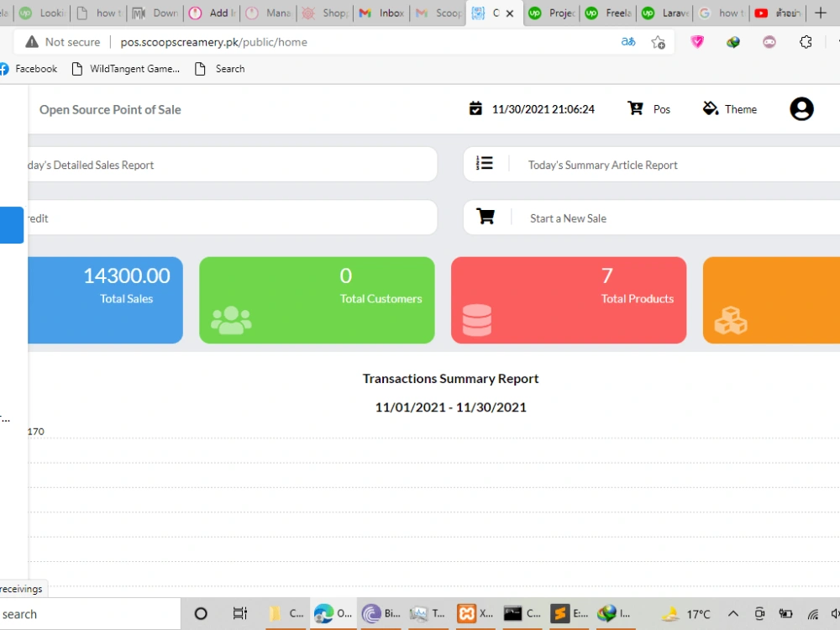Close the current active browser tab
This screenshot has width=840, height=630.
click(x=510, y=13)
